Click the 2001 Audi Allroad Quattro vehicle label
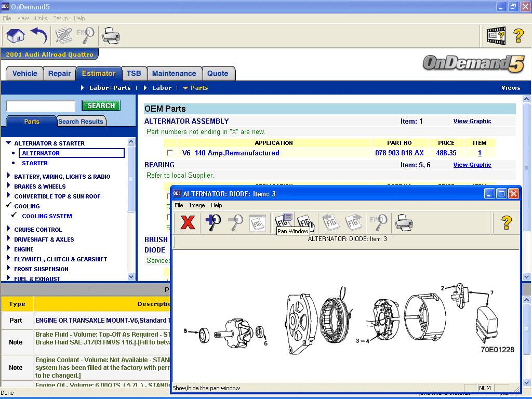 point(49,54)
